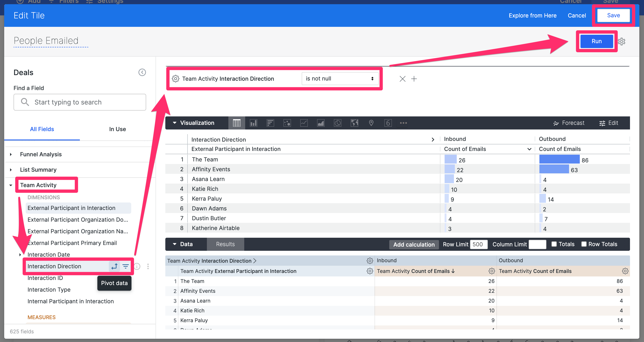
Task: Enable the Row Totals checkbox
Action: tap(584, 244)
